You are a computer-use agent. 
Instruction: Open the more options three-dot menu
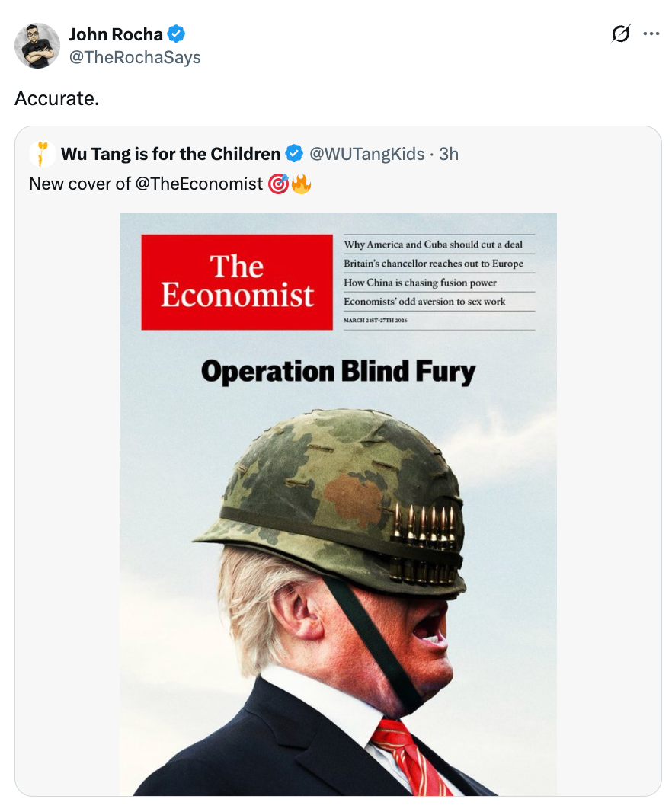[651, 34]
